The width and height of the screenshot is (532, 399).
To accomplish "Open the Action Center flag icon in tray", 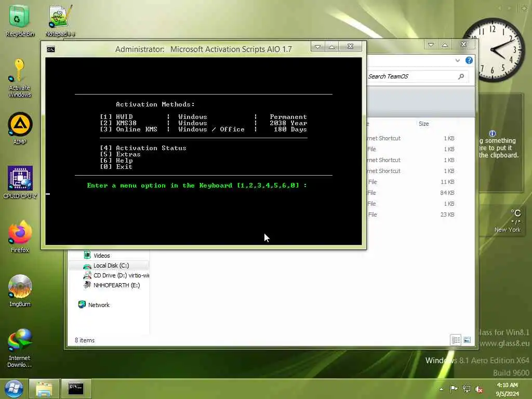I will (x=453, y=389).
